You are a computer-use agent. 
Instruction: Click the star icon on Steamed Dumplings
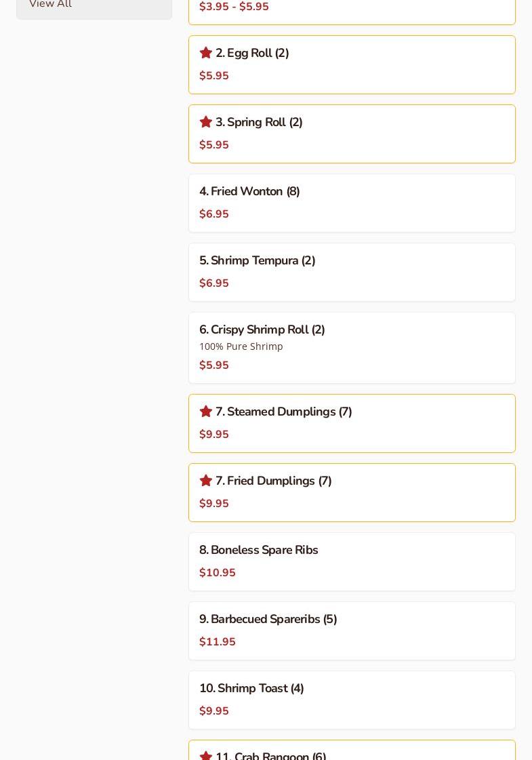pyautogui.click(x=206, y=412)
